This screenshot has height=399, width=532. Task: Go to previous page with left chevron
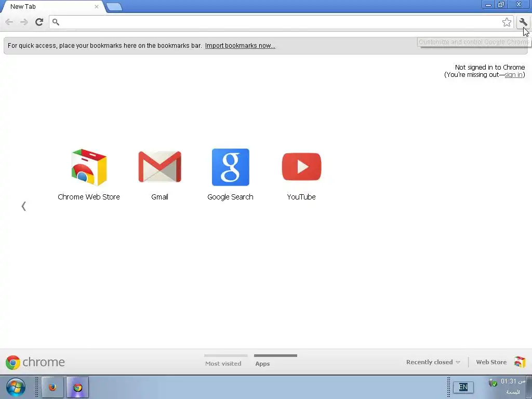[x=23, y=206]
